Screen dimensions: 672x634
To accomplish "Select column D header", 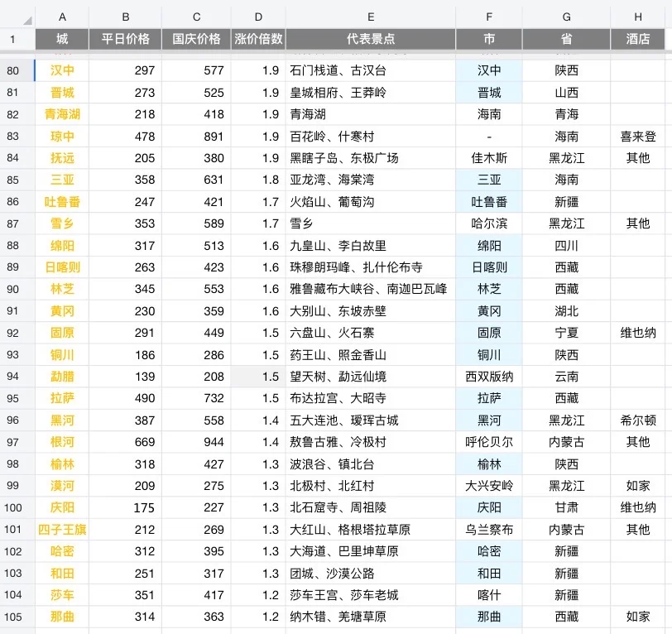I will (x=258, y=17).
